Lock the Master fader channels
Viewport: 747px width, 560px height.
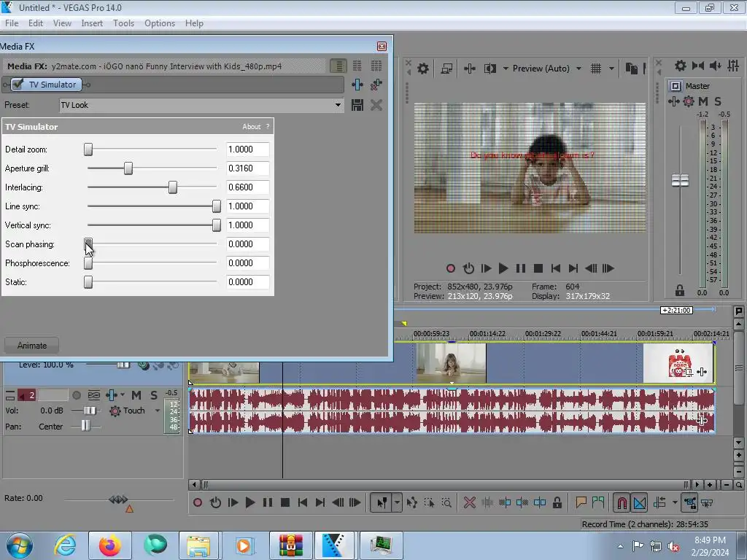[680, 290]
